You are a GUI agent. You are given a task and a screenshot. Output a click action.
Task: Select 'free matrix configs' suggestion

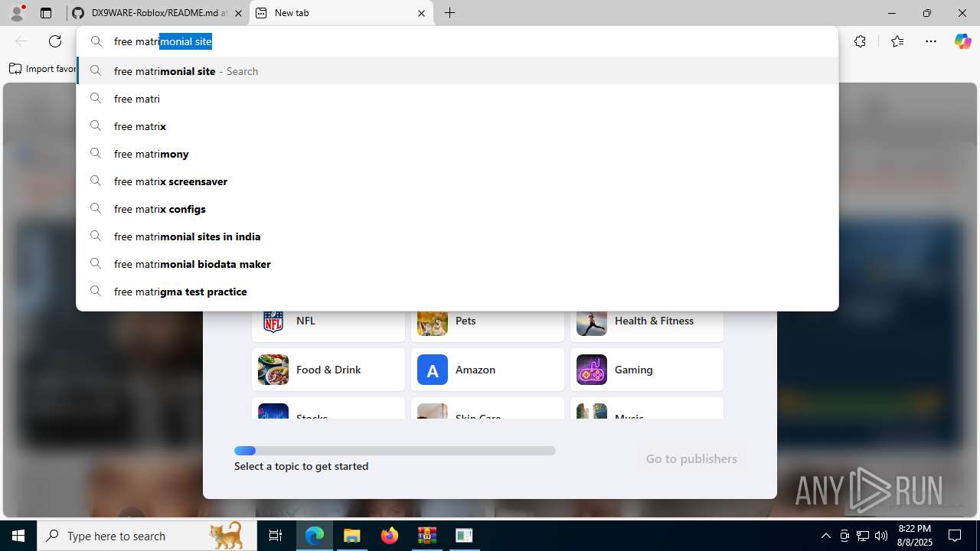(x=457, y=209)
